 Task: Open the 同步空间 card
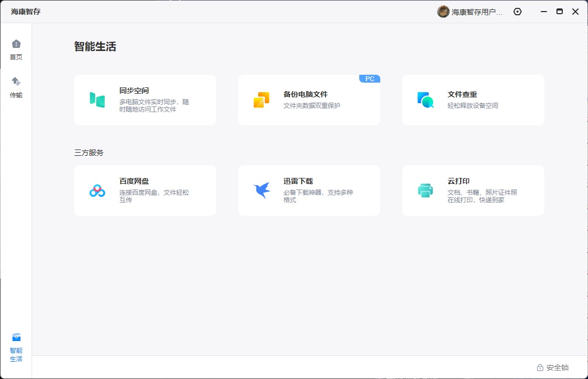point(145,99)
